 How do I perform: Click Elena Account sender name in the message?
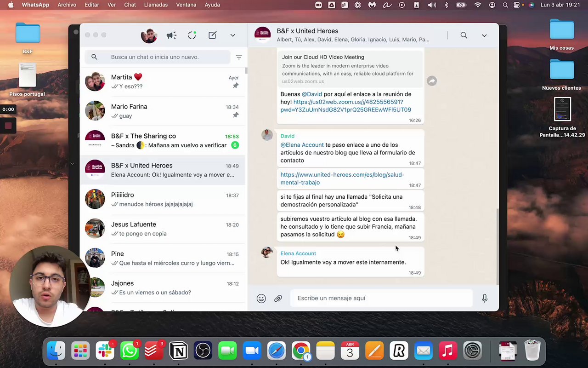point(298,253)
